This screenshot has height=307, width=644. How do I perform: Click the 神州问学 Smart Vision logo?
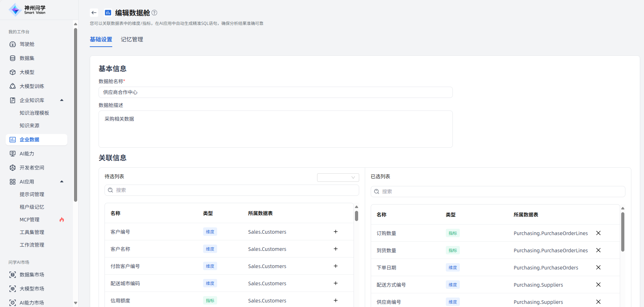pyautogui.click(x=27, y=10)
